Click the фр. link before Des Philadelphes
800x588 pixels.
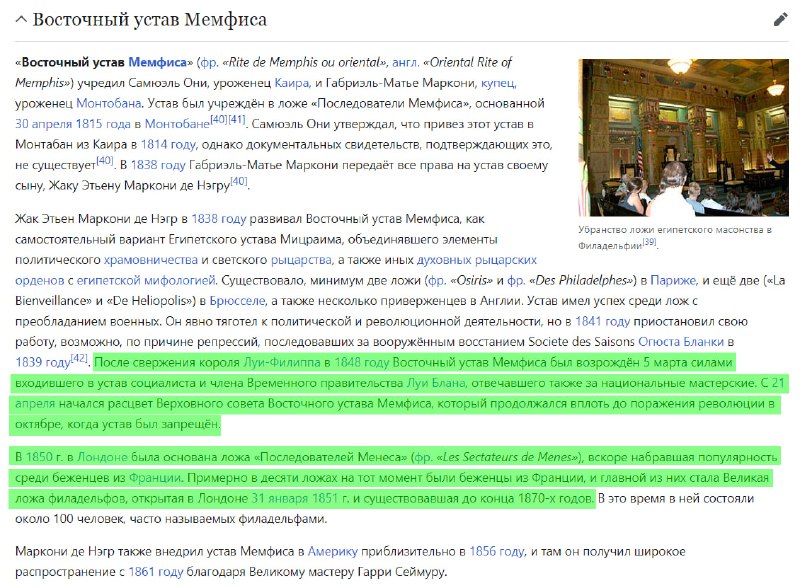pos(516,280)
